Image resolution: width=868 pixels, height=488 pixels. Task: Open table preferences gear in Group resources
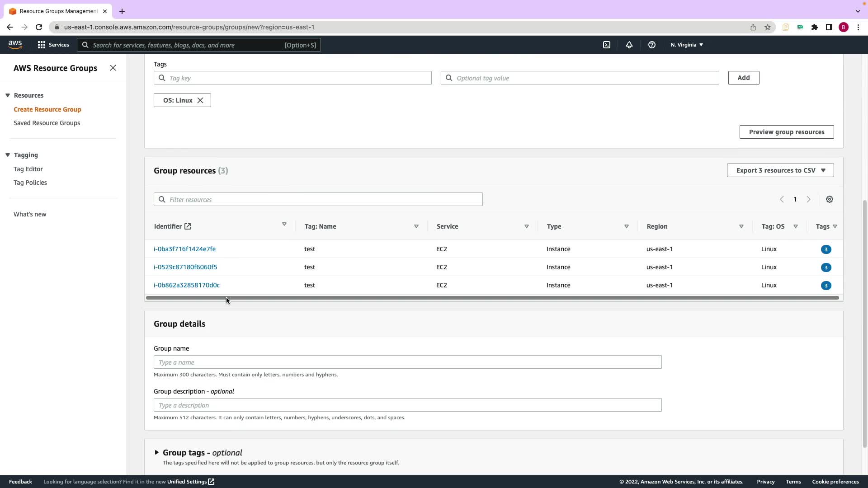829,199
